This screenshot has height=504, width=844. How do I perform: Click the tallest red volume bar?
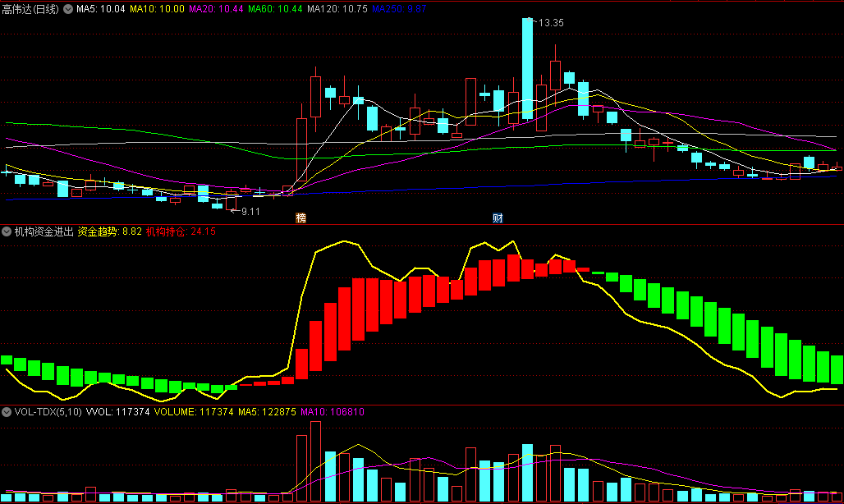[x=315, y=461]
